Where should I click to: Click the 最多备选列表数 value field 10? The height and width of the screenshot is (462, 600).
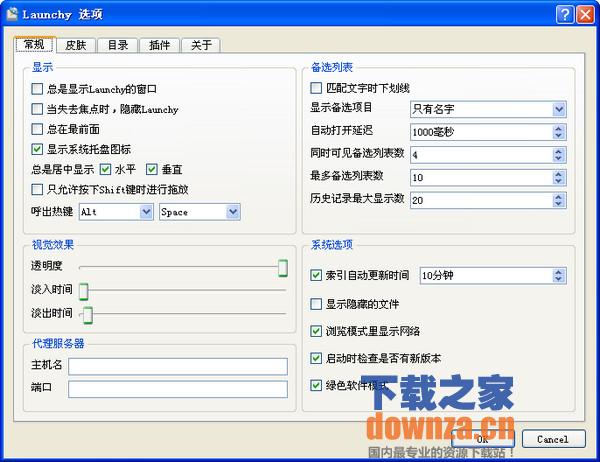pos(481,178)
